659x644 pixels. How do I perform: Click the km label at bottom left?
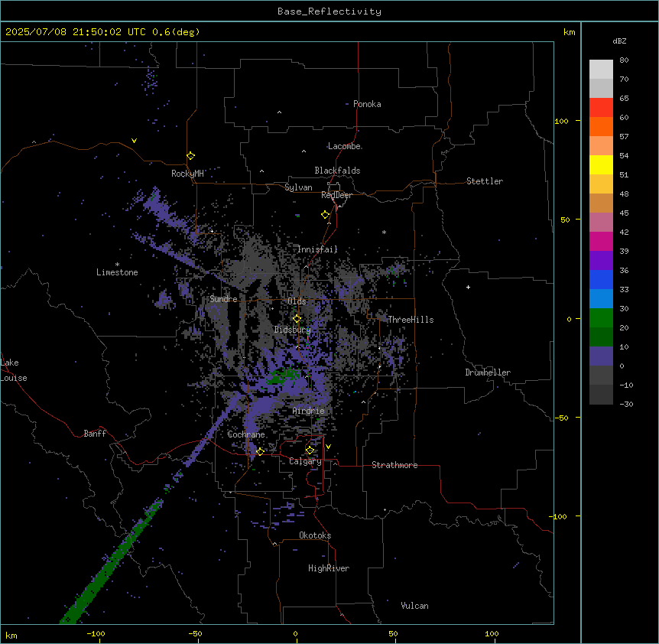coord(11,636)
